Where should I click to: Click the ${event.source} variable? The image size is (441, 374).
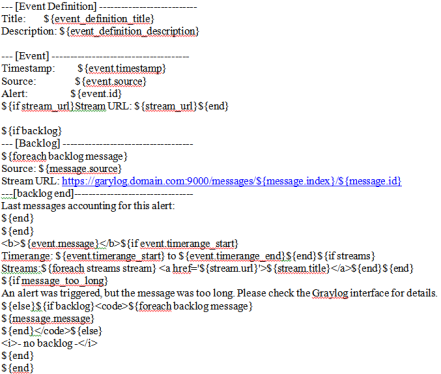[x=111, y=81]
